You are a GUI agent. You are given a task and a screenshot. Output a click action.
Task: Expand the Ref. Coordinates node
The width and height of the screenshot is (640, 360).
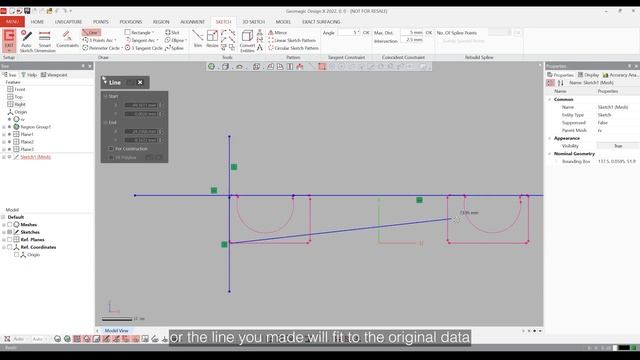click(4, 247)
